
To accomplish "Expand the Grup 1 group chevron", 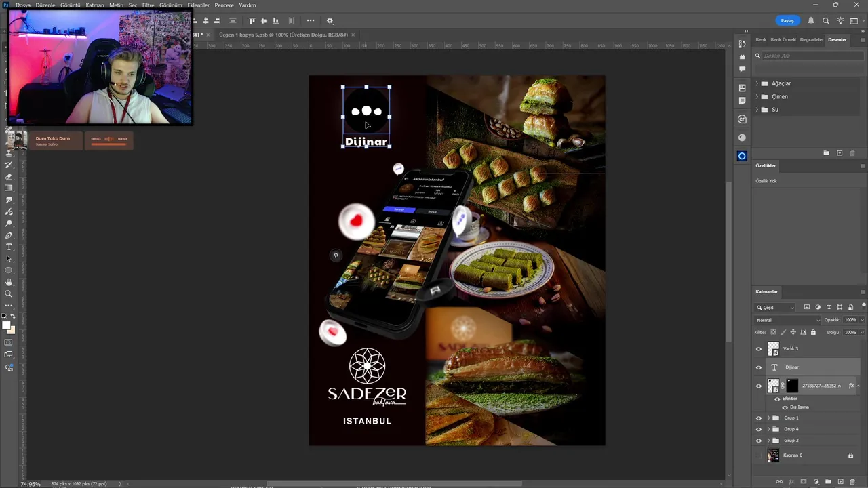I will pyautogui.click(x=768, y=418).
